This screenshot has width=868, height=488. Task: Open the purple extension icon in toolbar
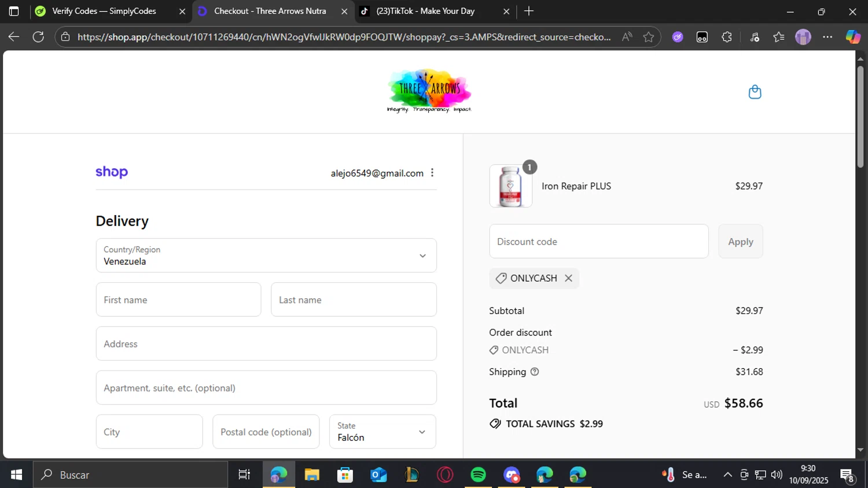[x=678, y=37]
